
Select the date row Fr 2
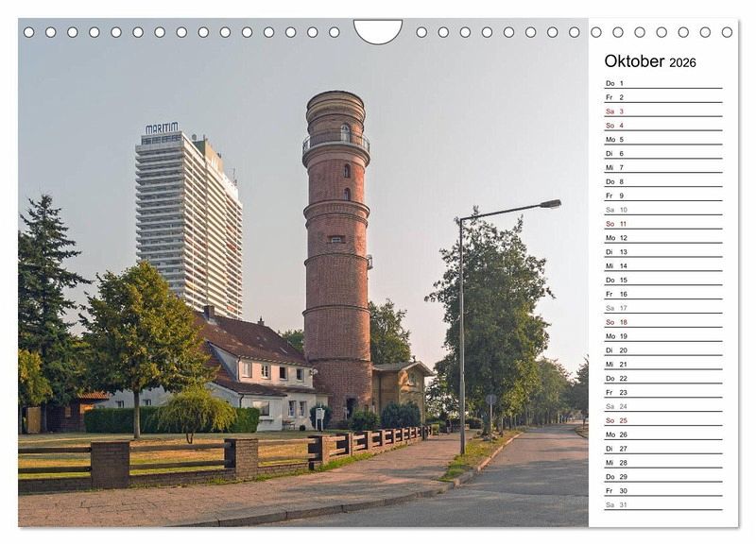click(663, 97)
